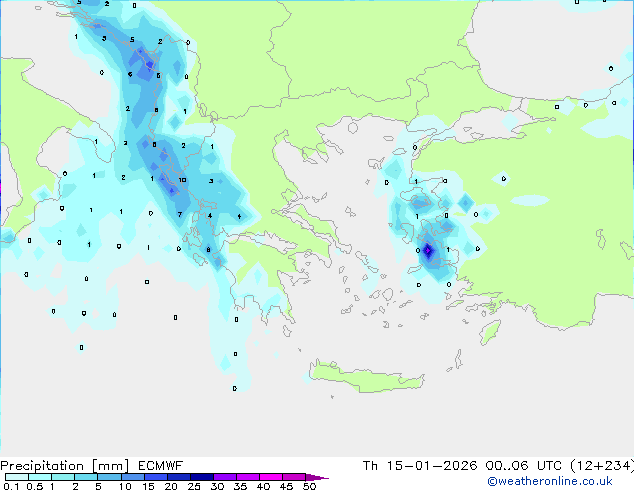
Task: Pick the purple legend swatch between 30 and 35
Action: [225, 477]
